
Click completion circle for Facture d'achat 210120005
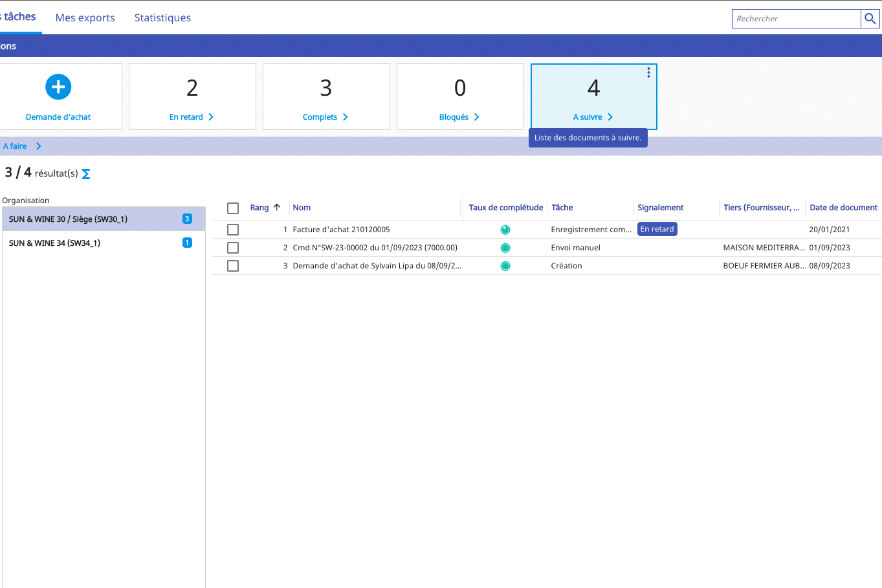[505, 230]
